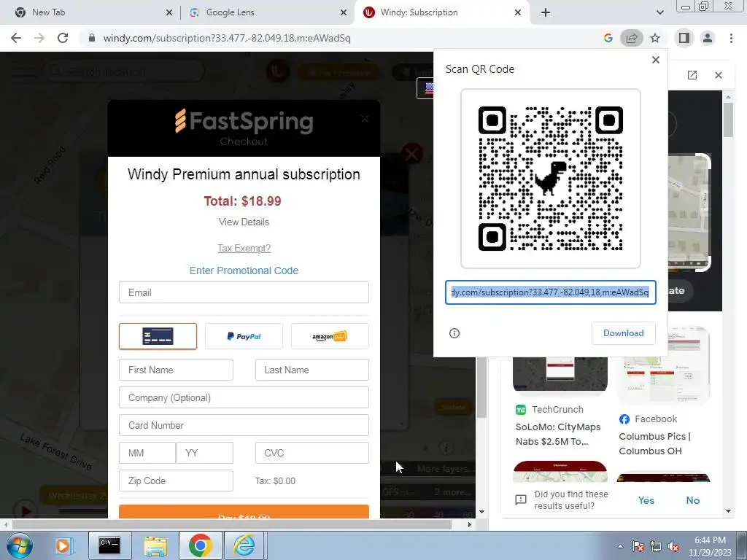Close the Google Lens tab

coord(344,12)
